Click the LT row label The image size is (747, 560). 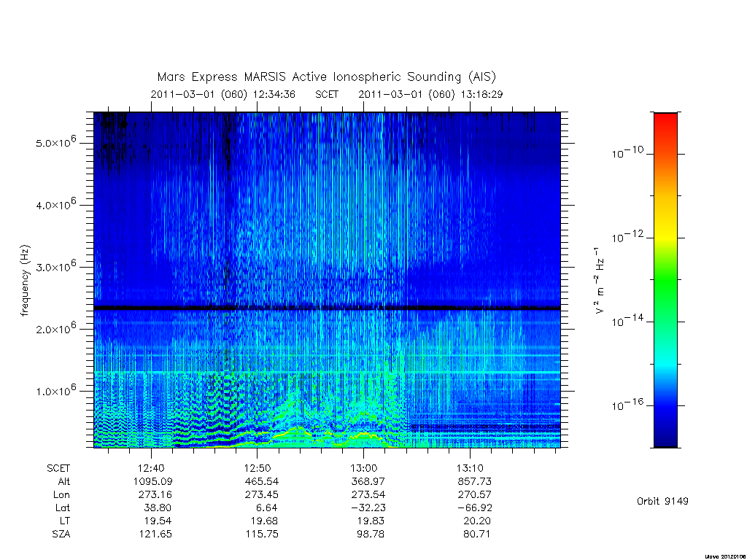click(x=65, y=521)
